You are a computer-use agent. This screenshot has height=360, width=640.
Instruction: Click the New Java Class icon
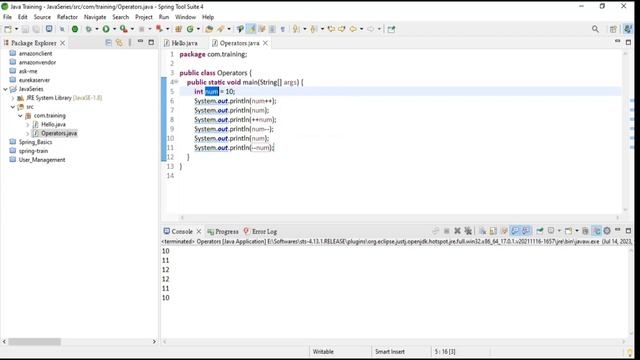pyautogui.click(x=190, y=29)
